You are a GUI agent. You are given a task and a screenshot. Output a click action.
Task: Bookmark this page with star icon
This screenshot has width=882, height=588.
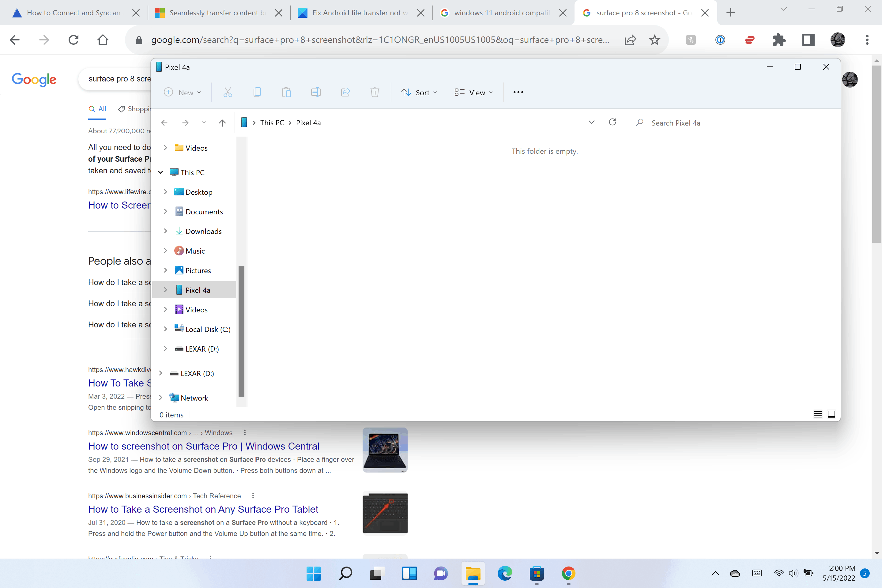point(654,40)
